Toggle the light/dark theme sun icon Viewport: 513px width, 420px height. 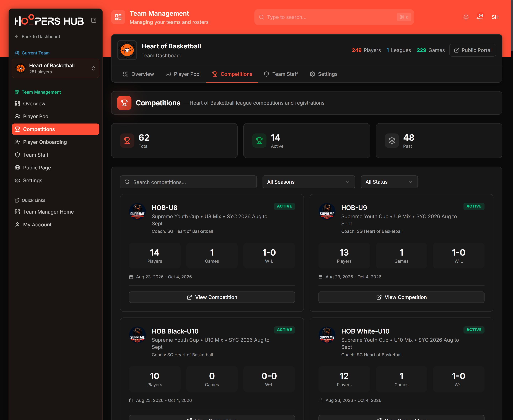click(x=466, y=17)
